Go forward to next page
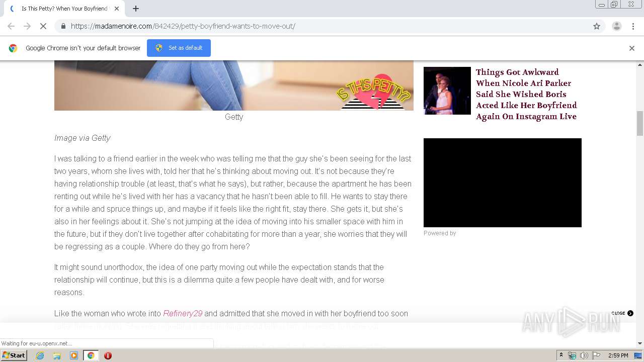Viewport: 644px width, 362px height. 27,26
